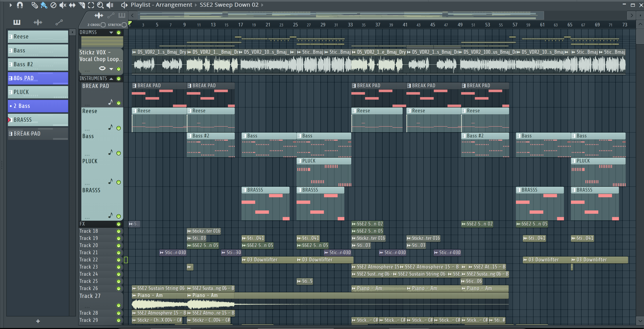This screenshot has height=329, width=644.
Task: Click the note icon on Reese track
Action: point(110,127)
